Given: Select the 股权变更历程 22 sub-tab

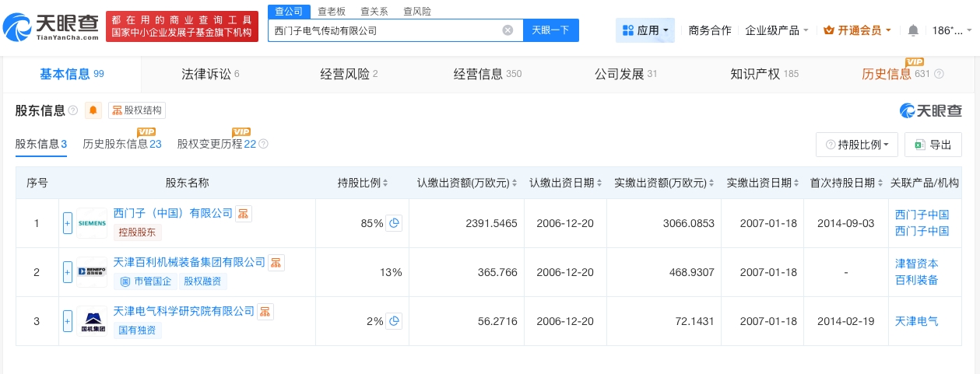Looking at the screenshot, I should 217,144.
